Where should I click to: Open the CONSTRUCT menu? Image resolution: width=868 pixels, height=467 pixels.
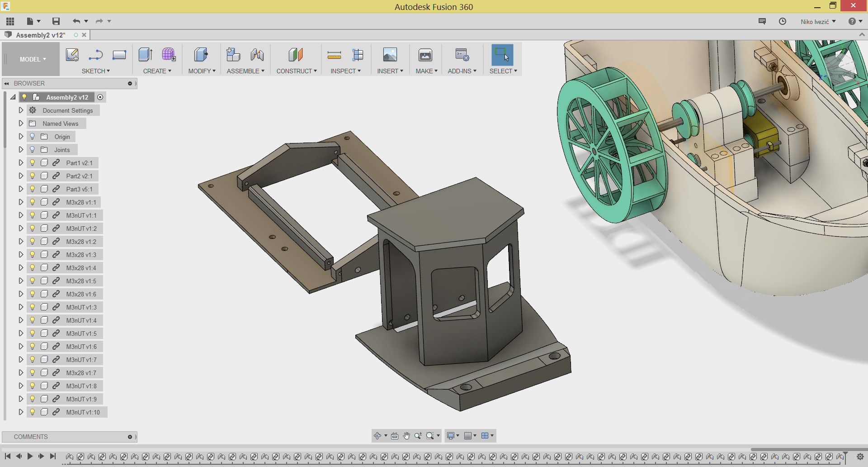pyautogui.click(x=297, y=71)
